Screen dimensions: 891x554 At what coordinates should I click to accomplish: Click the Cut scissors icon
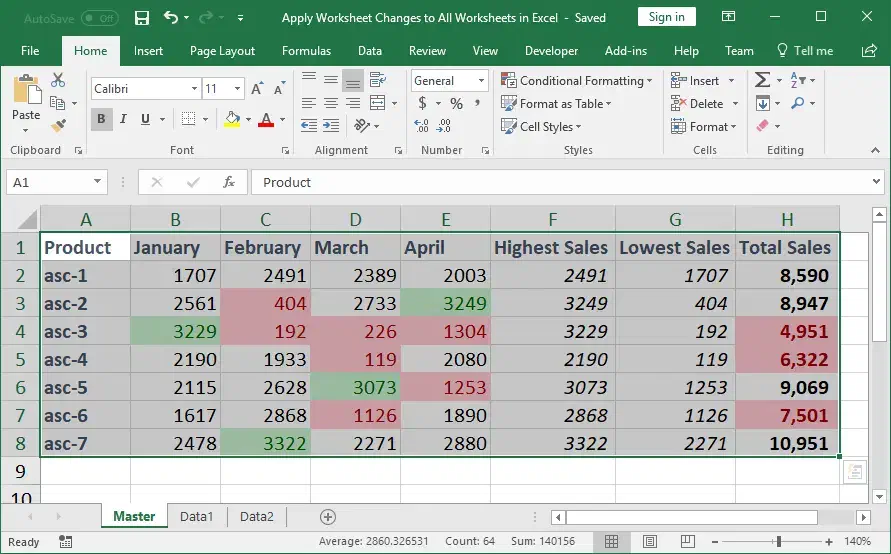[58, 80]
